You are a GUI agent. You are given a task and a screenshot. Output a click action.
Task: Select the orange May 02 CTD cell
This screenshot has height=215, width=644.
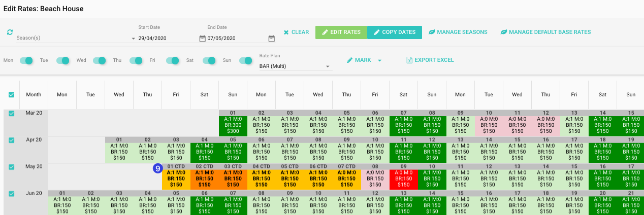click(x=204, y=179)
